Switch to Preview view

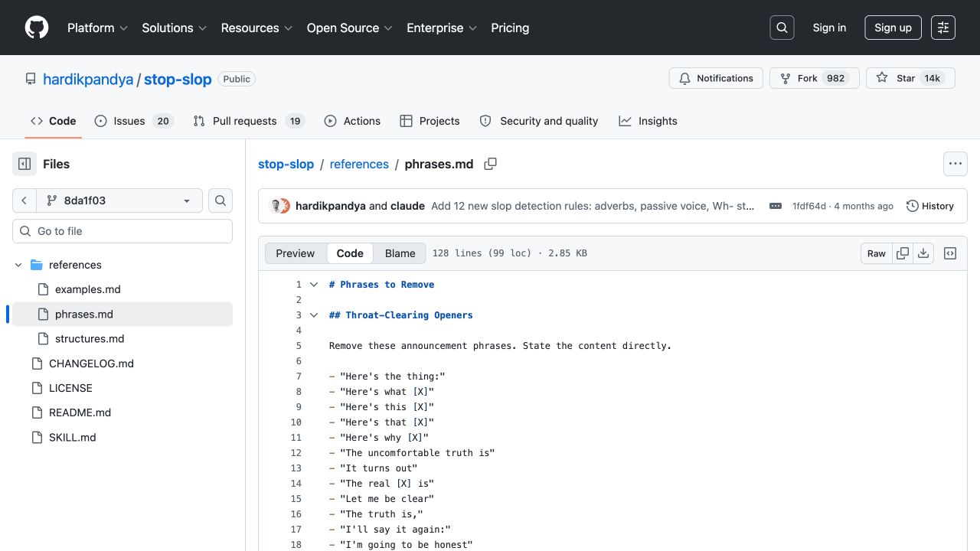pyautogui.click(x=296, y=253)
